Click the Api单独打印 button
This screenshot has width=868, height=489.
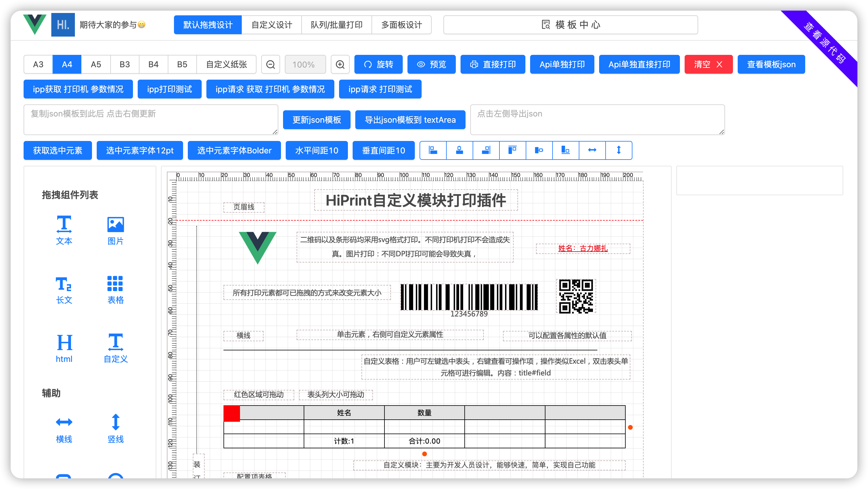[562, 64]
